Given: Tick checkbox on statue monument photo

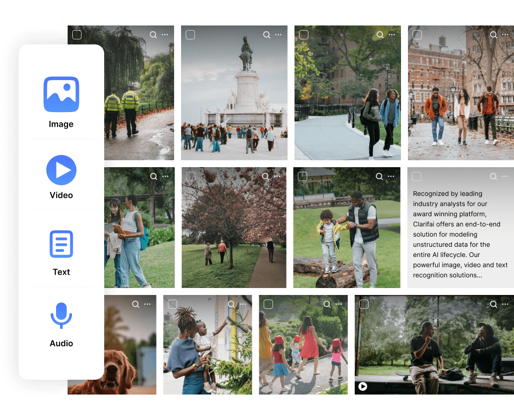Looking at the screenshot, I should point(190,35).
